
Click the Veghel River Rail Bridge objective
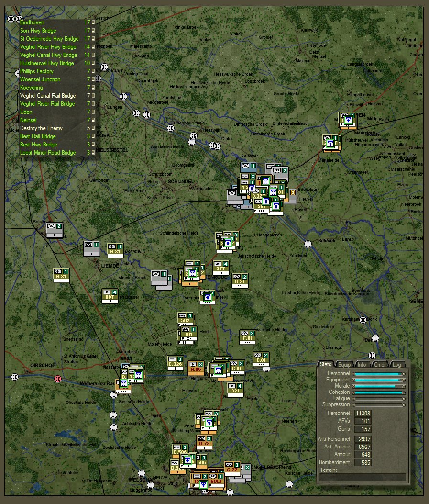tap(47, 104)
